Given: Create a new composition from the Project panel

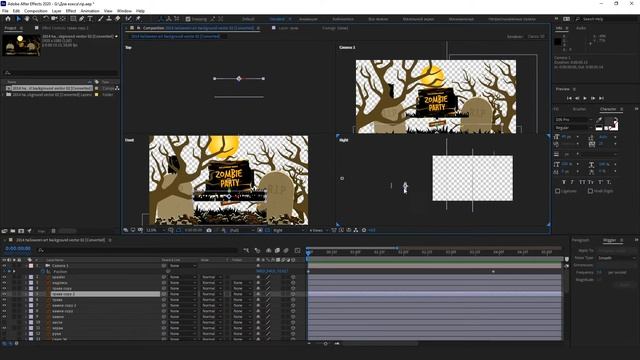Looking at the screenshot, I should click(x=21, y=231).
